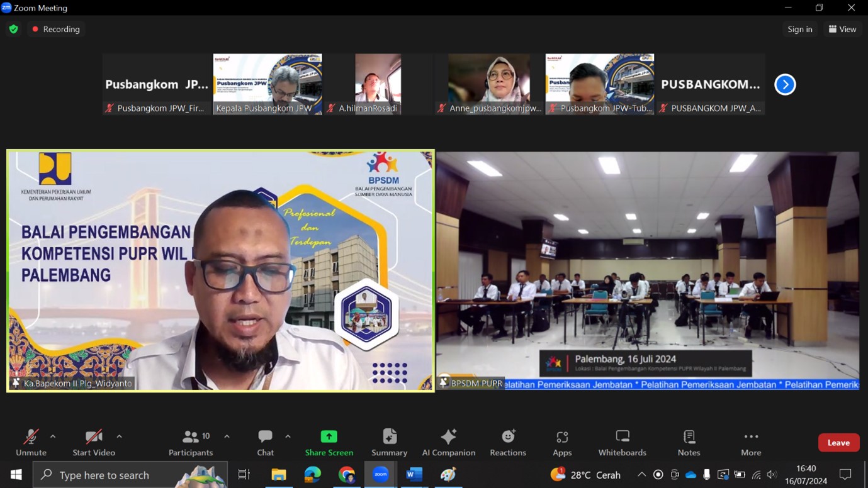Click Zoom icon on taskbar

tap(380, 475)
